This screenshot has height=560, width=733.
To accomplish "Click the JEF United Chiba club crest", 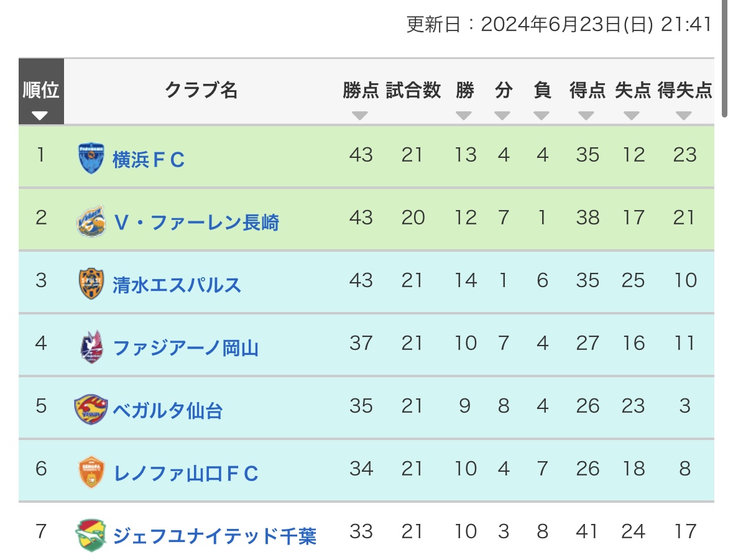I will click(91, 535).
